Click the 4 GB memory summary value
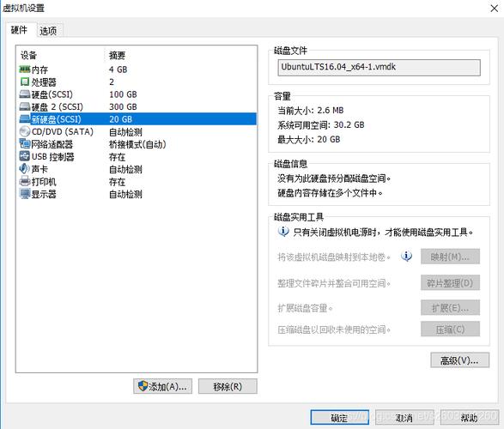 pos(118,69)
